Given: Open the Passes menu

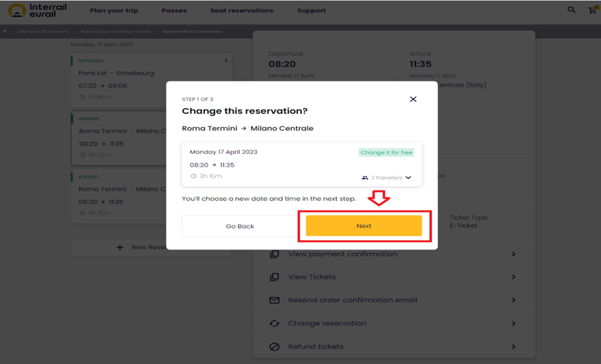Looking at the screenshot, I should [174, 11].
